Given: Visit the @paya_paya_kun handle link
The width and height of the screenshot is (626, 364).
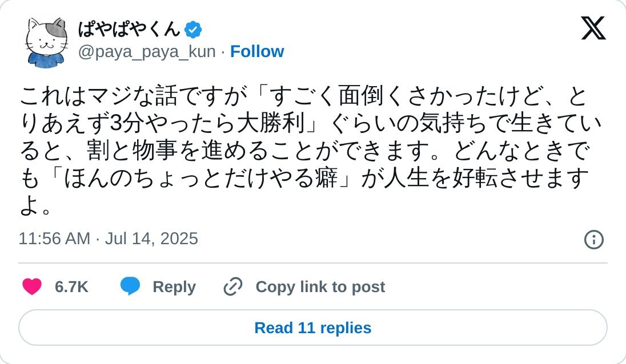Looking at the screenshot, I should click(147, 52).
